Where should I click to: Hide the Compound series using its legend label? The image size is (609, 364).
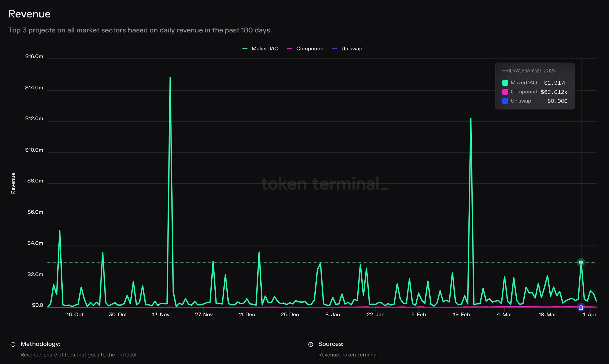[310, 49]
